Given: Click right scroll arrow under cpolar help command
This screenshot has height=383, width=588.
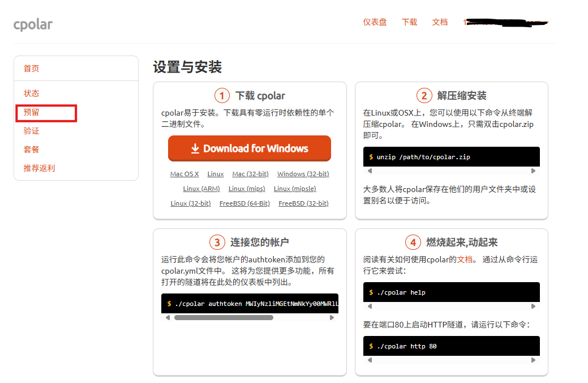Looking at the screenshot, I should 533,307.
